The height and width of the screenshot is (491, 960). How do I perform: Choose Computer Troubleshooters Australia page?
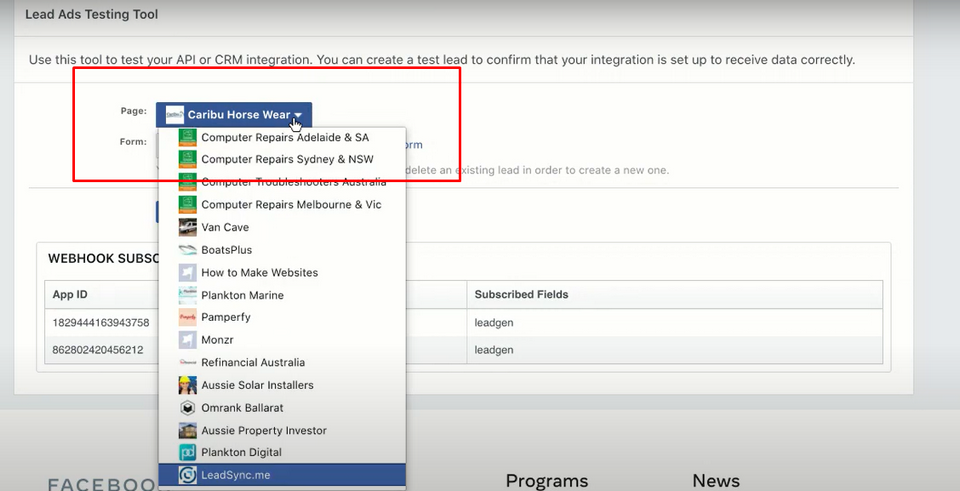[293, 182]
